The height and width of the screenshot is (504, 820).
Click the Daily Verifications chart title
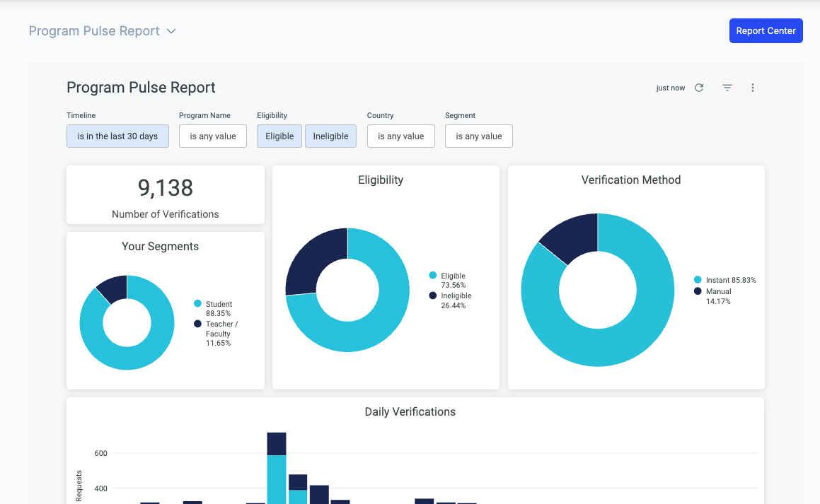[x=410, y=411]
